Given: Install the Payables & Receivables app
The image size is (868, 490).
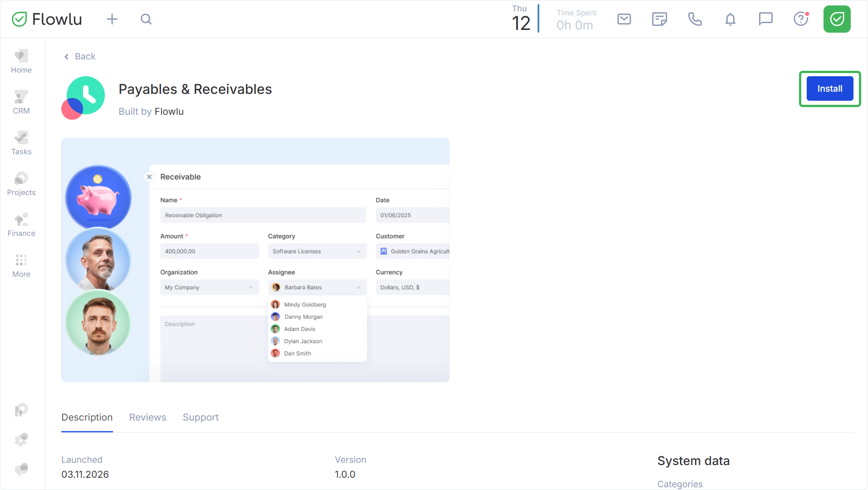Looking at the screenshot, I should 829,88.
